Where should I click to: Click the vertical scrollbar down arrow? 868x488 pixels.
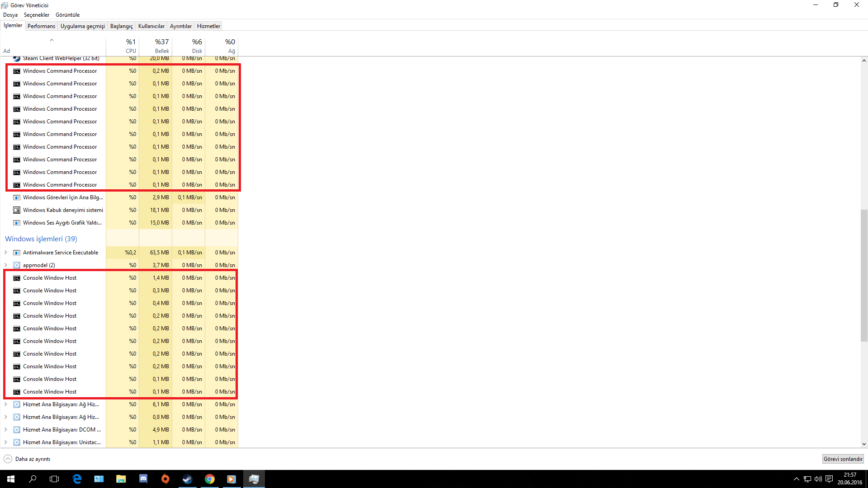[864, 444]
